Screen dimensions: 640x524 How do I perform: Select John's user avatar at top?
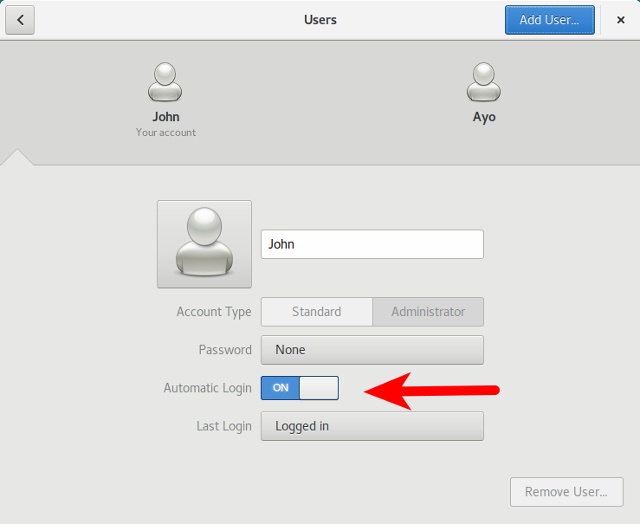pyautogui.click(x=165, y=82)
